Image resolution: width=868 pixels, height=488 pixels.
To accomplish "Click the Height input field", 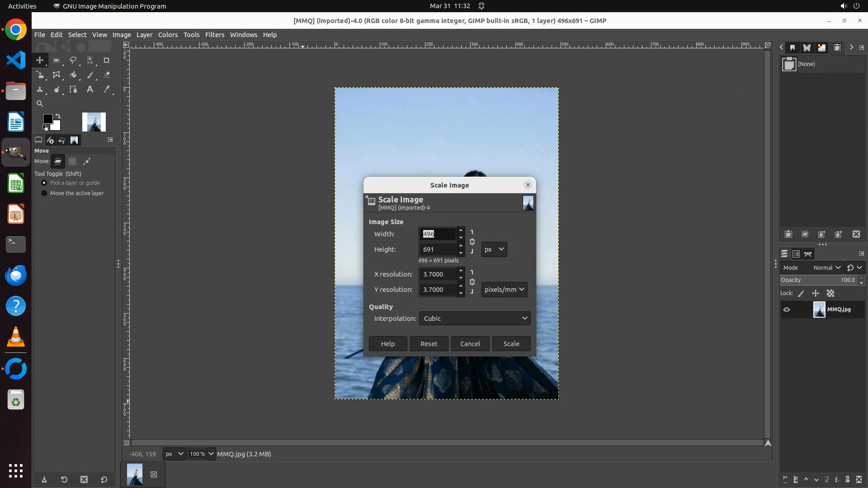I will (x=437, y=249).
